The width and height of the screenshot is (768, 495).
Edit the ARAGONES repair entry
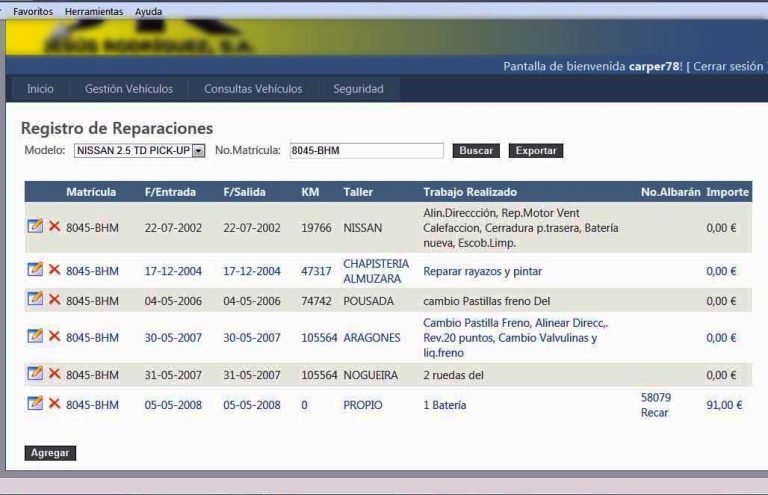[x=35, y=337]
